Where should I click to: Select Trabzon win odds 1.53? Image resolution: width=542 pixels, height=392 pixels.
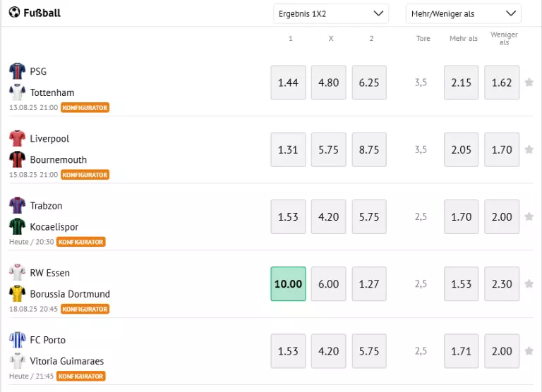[288, 216]
